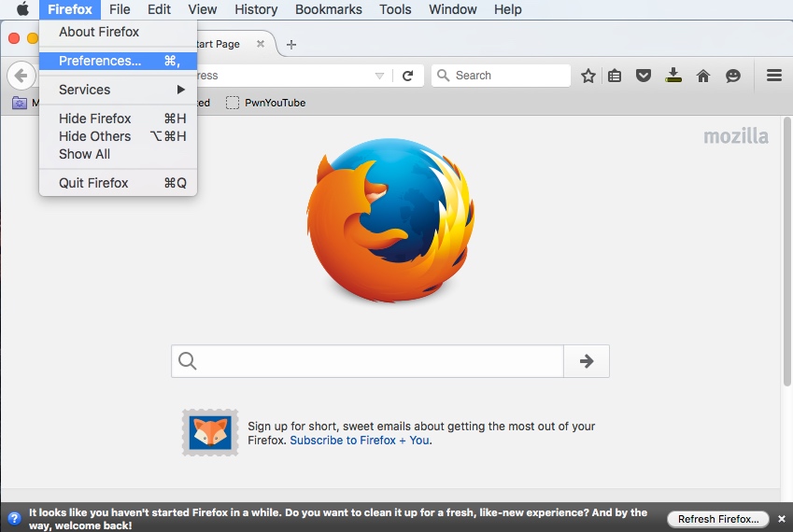Image resolution: width=793 pixels, height=532 pixels.
Task: Go to home page with house icon
Action: point(703,76)
